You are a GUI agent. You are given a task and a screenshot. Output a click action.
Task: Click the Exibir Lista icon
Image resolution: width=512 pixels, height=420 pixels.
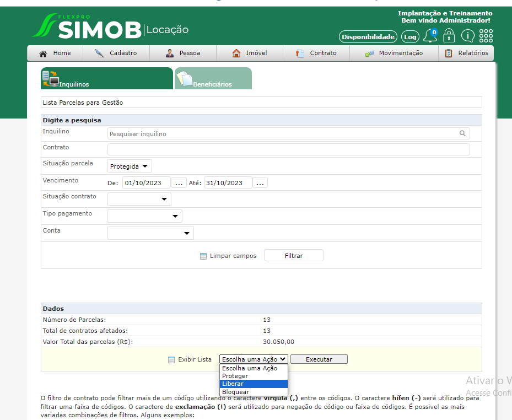[171, 360]
